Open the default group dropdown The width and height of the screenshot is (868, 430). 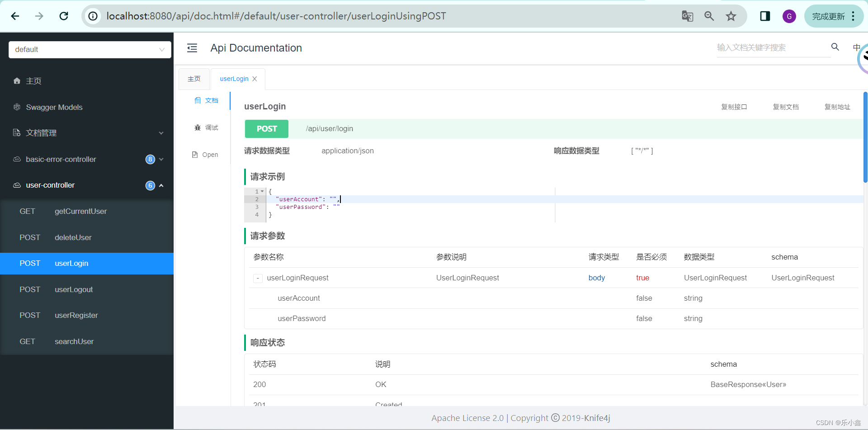pyautogui.click(x=90, y=50)
